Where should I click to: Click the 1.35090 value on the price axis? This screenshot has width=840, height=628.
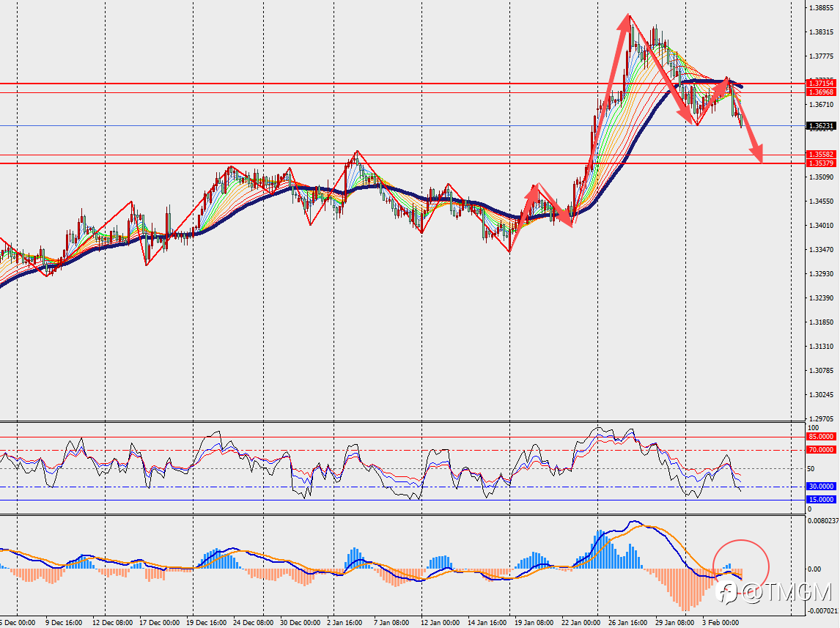tap(821, 177)
